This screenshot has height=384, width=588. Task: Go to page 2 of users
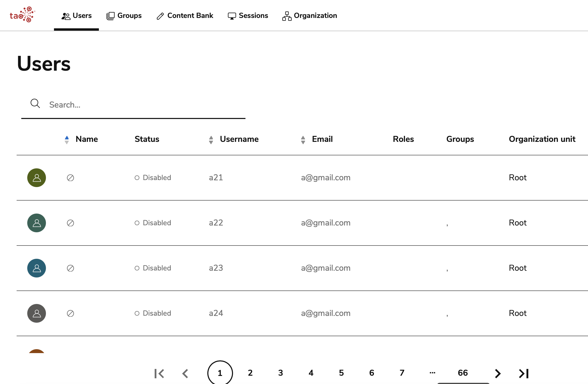tap(250, 373)
